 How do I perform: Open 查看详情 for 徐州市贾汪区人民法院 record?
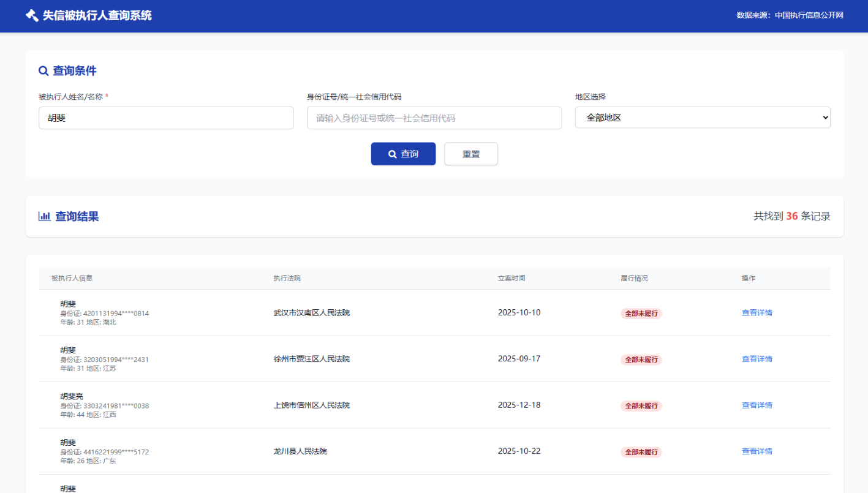click(757, 359)
